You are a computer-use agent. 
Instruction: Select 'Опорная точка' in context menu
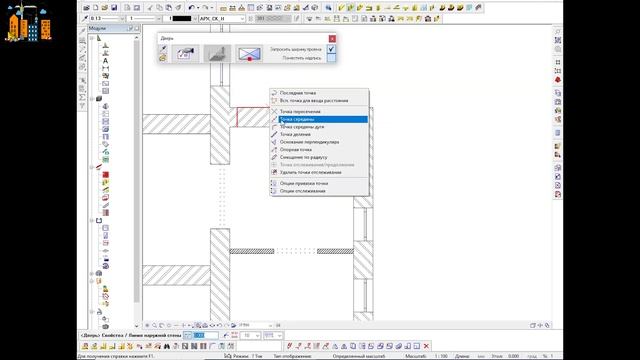[x=319, y=149]
